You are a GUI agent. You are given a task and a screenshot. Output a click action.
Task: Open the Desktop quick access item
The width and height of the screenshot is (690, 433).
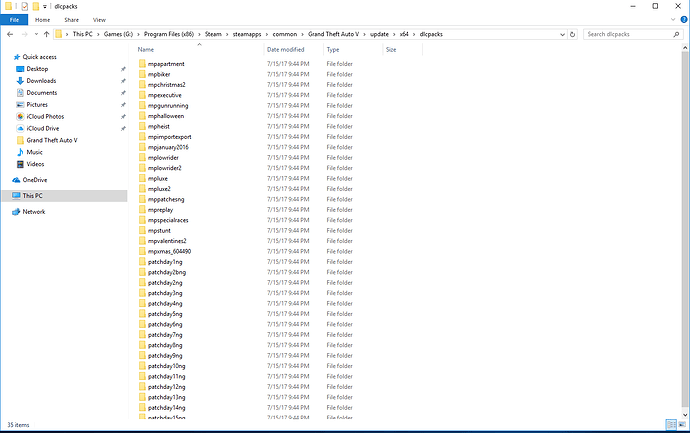(37, 69)
